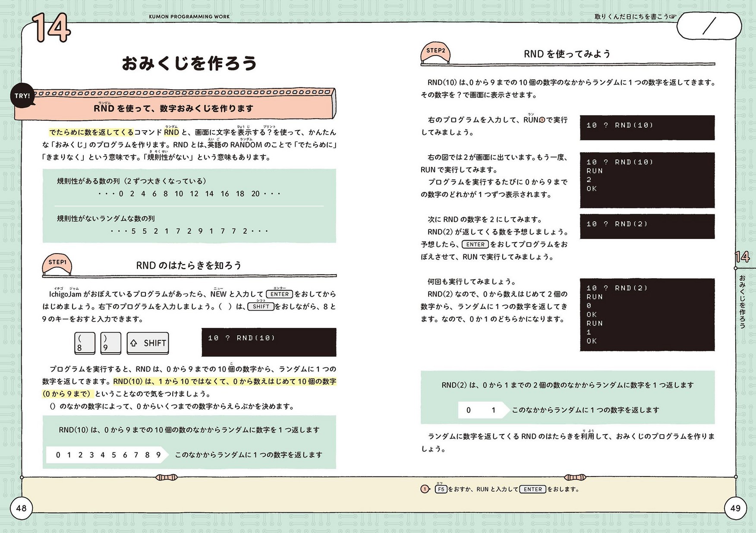Click the ENTER key in the footnote
Image resolution: width=756 pixels, height=533 pixels.
(x=533, y=489)
